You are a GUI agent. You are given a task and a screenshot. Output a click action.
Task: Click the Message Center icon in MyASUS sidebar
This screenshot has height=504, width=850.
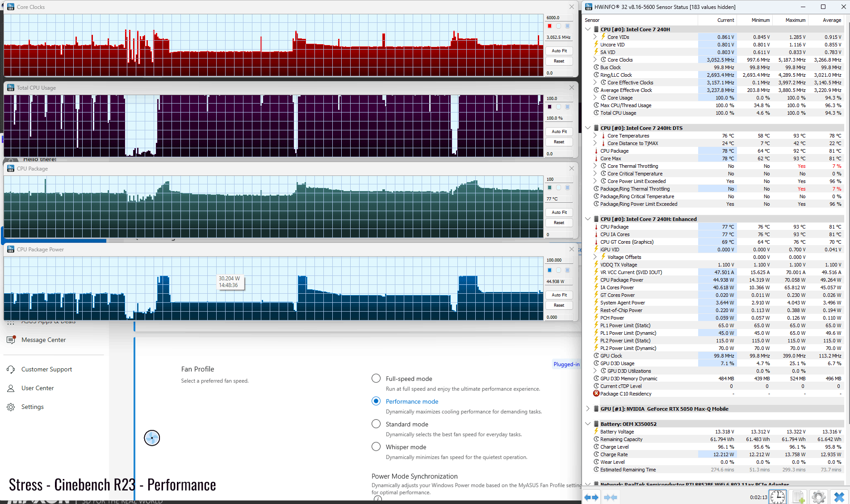(x=11, y=340)
